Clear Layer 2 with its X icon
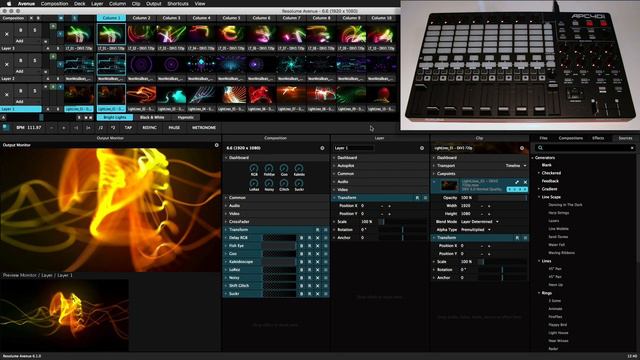Screen dimensions: 640x360 coord(7,64)
